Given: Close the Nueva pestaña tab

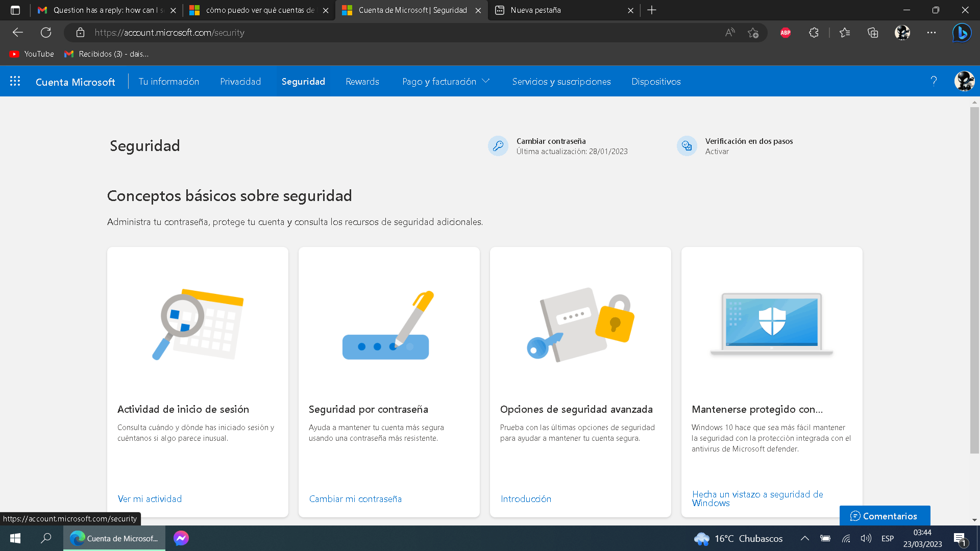Looking at the screenshot, I should click(630, 10).
